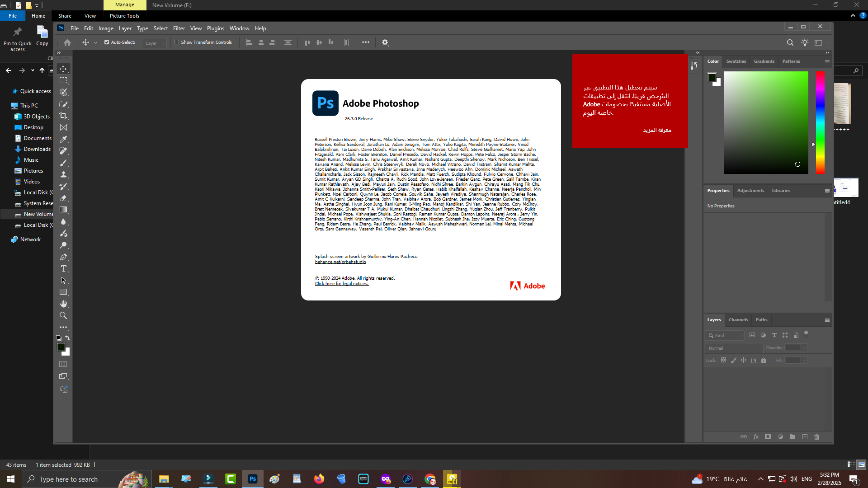The height and width of the screenshot is (488, 868).
Task: Click the add layer style fx icon
Action: pyautogui.click(x=756, y=437)
